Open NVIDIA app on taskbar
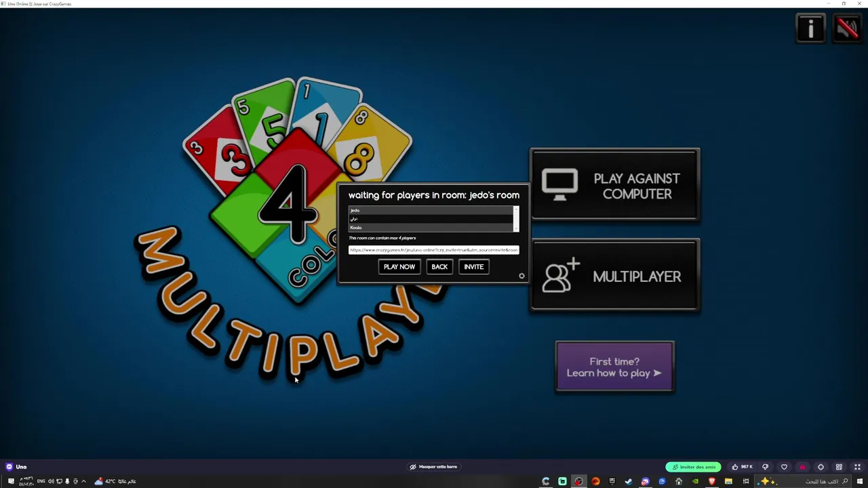 [695, 481]
